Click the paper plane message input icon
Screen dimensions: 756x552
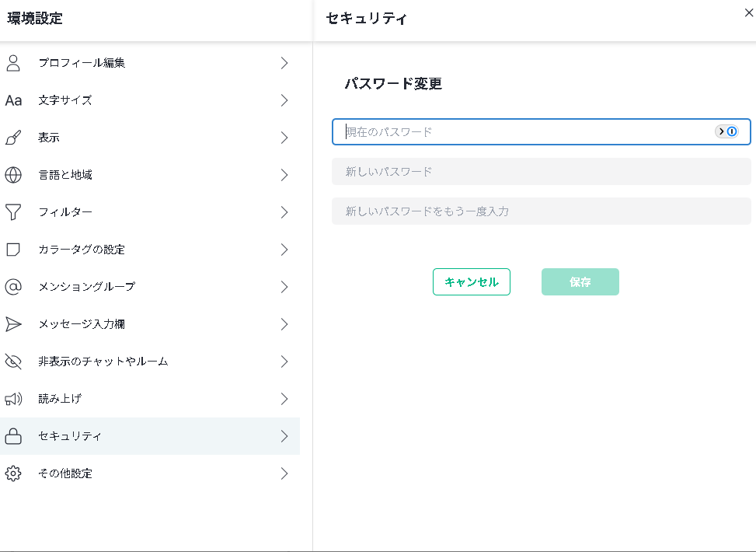tap(13, 324)
